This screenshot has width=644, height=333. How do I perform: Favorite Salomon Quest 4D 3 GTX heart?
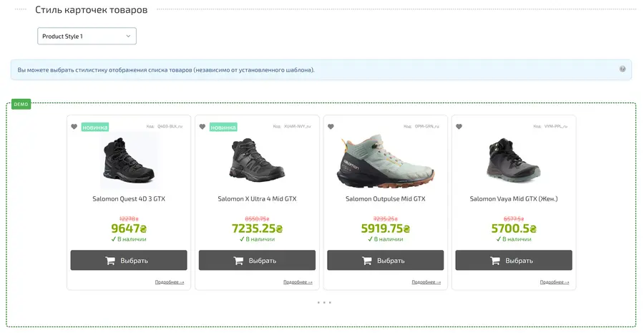pos(74,127)
